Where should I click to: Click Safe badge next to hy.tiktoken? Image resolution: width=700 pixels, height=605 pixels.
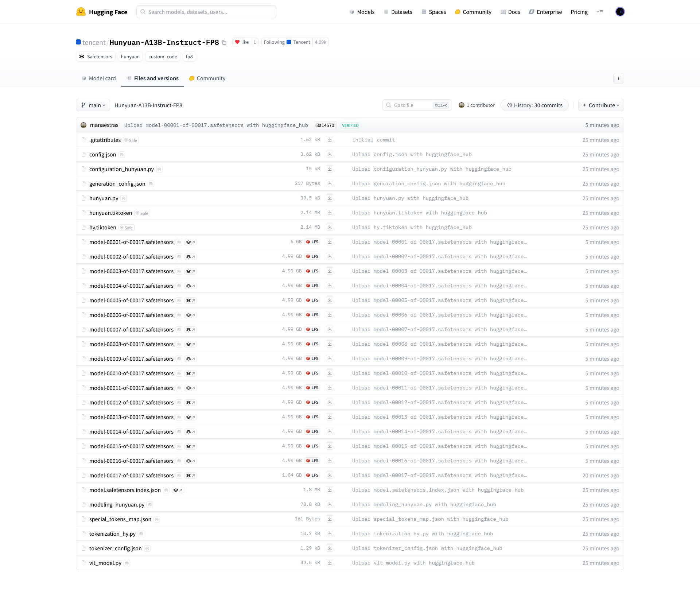127,228
